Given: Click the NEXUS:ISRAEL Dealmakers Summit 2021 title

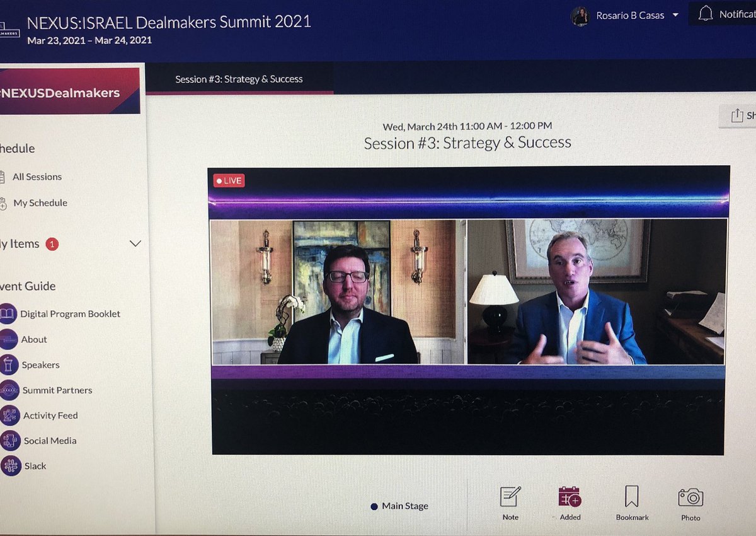Looking at the screenshot, I should (169, 22).
